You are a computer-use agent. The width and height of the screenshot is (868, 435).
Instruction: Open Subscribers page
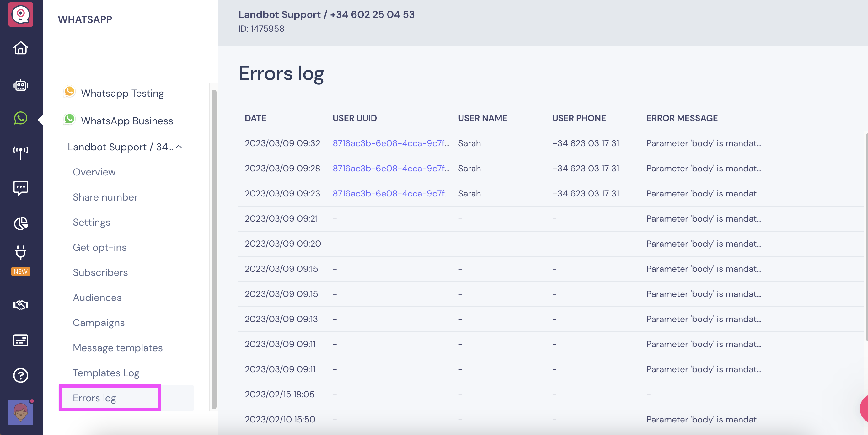click(x=100, y=273)
